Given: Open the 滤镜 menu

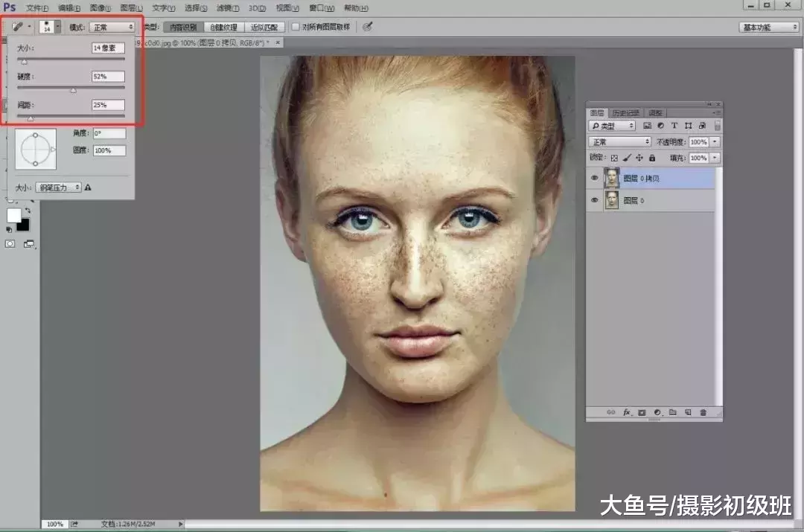Looking at the screenshot, I should pyautogui.click(x=227, y=8).
